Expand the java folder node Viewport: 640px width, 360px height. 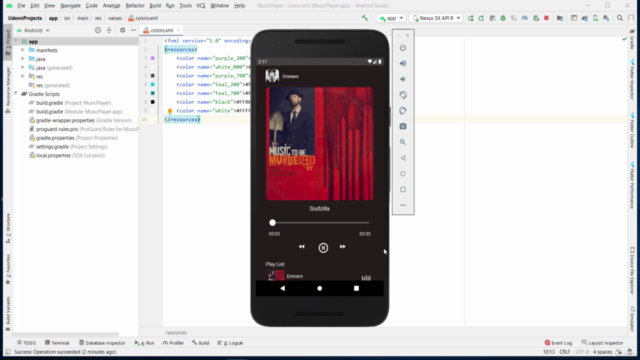(x=23, y=59)
